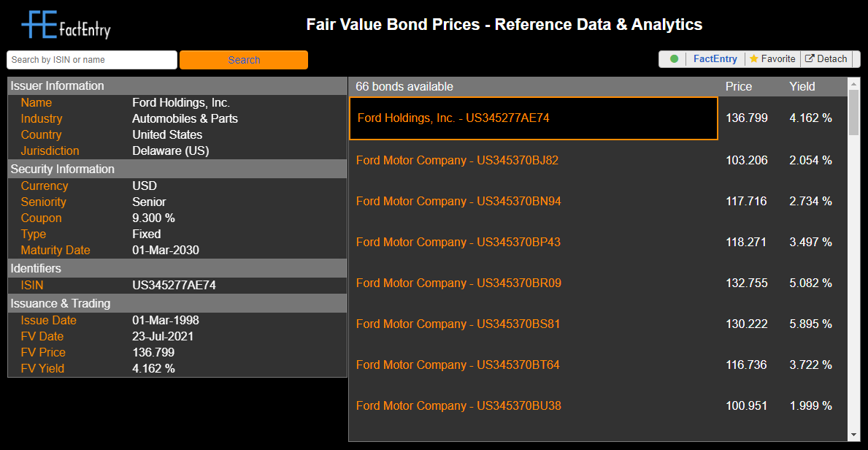Click maturity date '01-Mar-2030'
868x450 pixels.
(x=166, y=250)
